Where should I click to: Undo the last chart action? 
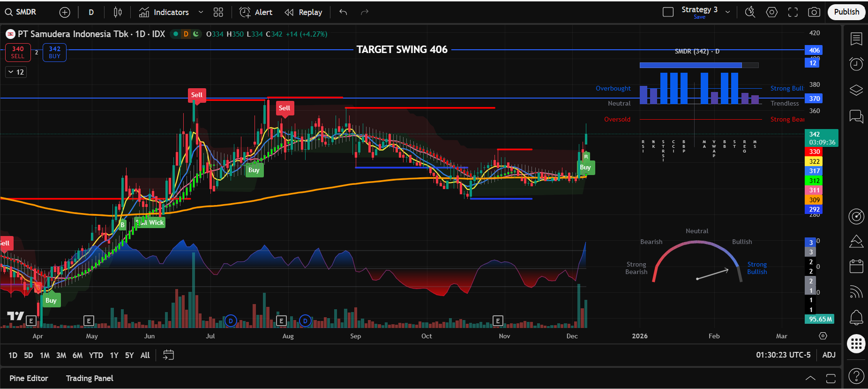point(343,12)
